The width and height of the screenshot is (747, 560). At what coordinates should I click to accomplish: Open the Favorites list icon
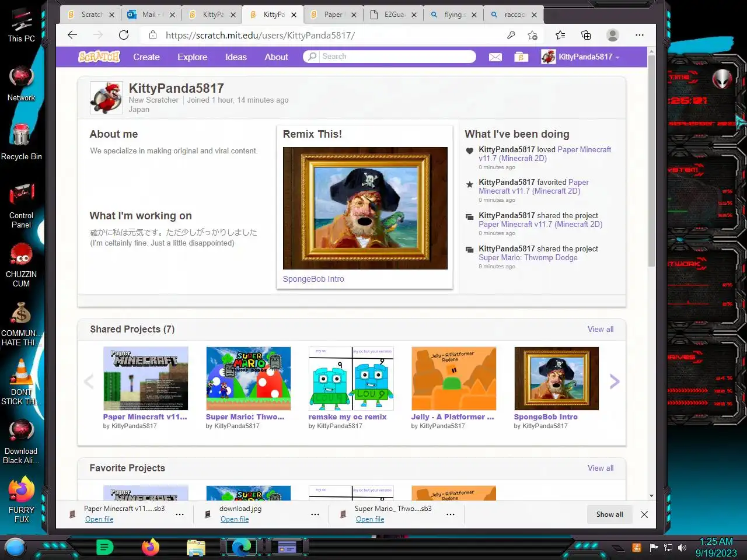560,35
